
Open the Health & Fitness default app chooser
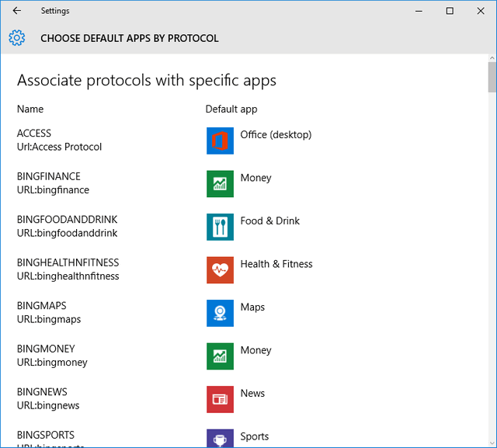[x=276, y=264]
